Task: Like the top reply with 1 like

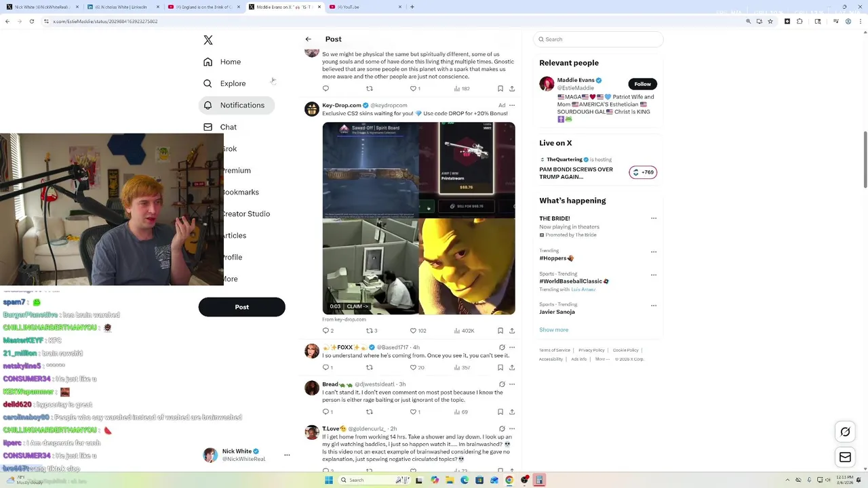Action: [414, 89]
